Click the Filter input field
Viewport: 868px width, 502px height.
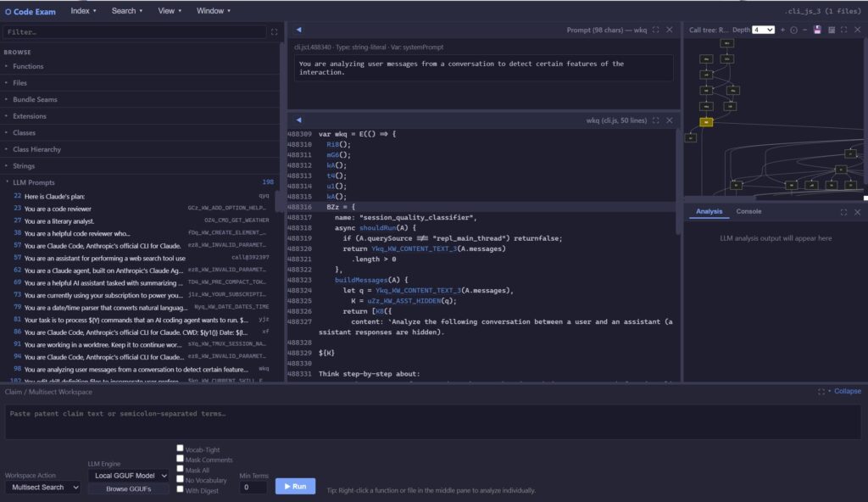click(x=135, y=32)
